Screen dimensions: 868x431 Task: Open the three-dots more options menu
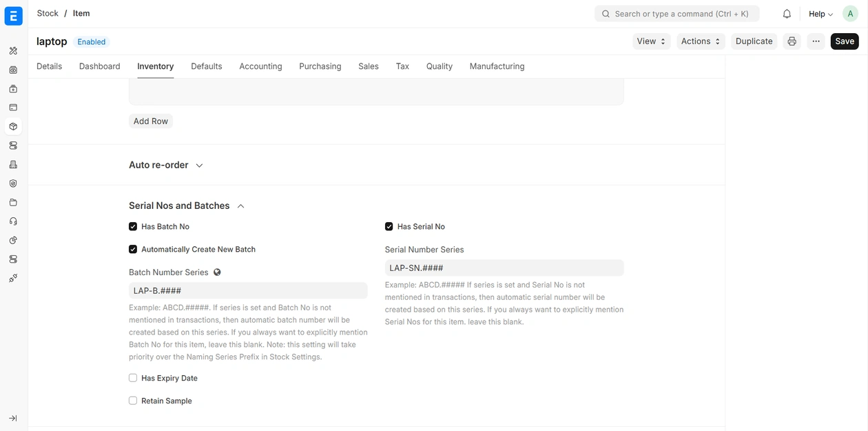point(816,41)
